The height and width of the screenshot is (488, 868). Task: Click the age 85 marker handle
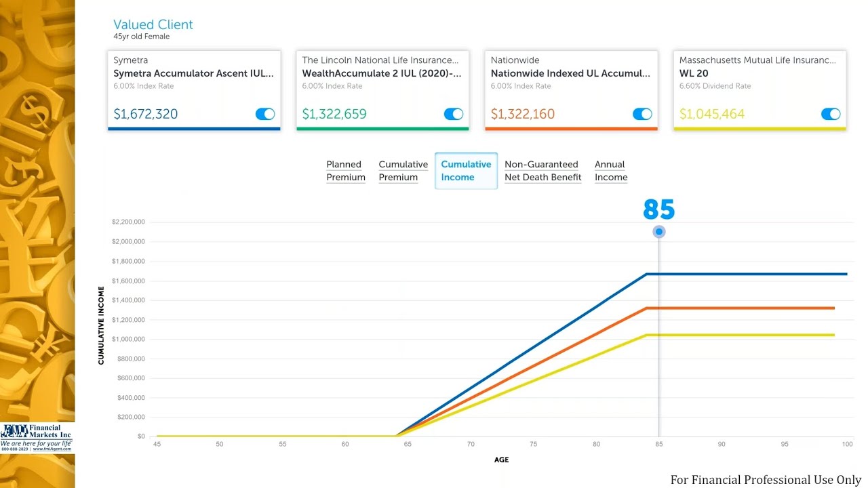[x=659, y=232]
